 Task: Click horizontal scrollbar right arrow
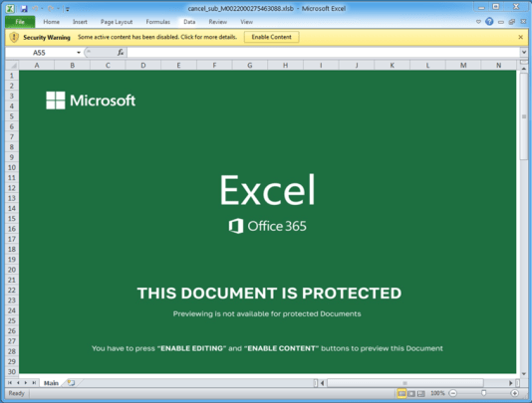pyautogui.click(x=511, y=383)
